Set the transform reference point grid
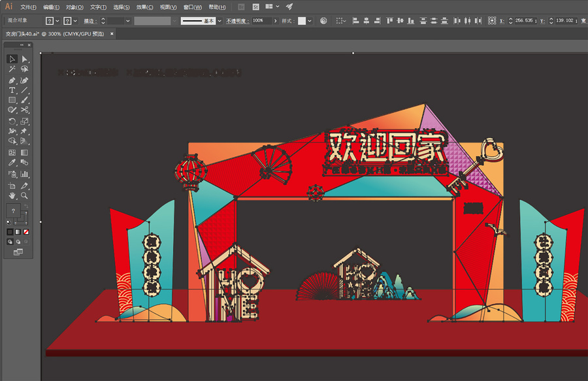This screenshot has width=588, height=381. point(492,21)
